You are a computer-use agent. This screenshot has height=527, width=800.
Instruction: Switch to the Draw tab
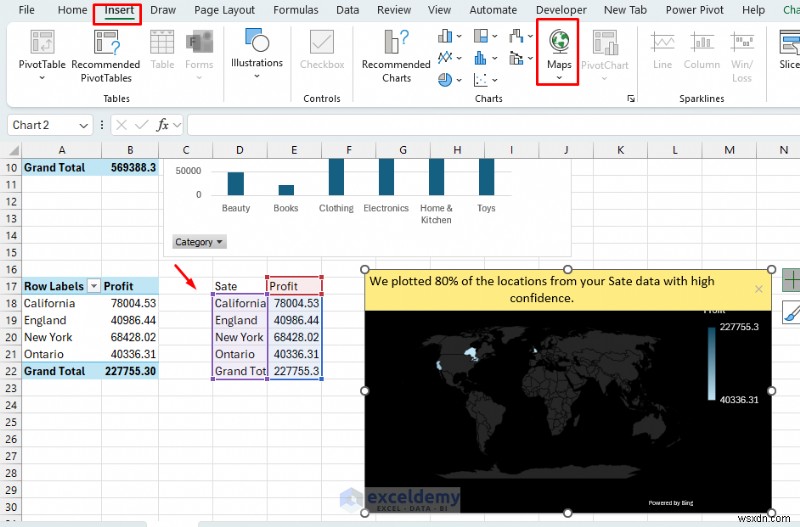163,10
